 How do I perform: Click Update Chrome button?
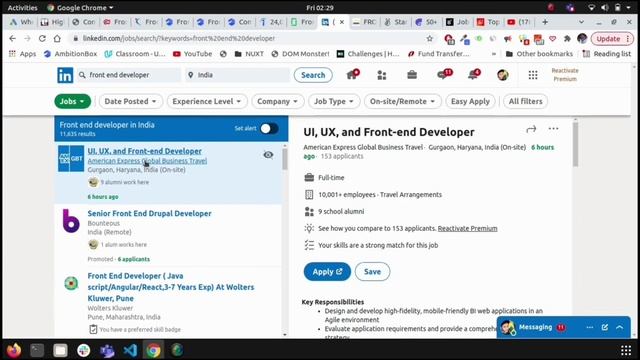612,39
